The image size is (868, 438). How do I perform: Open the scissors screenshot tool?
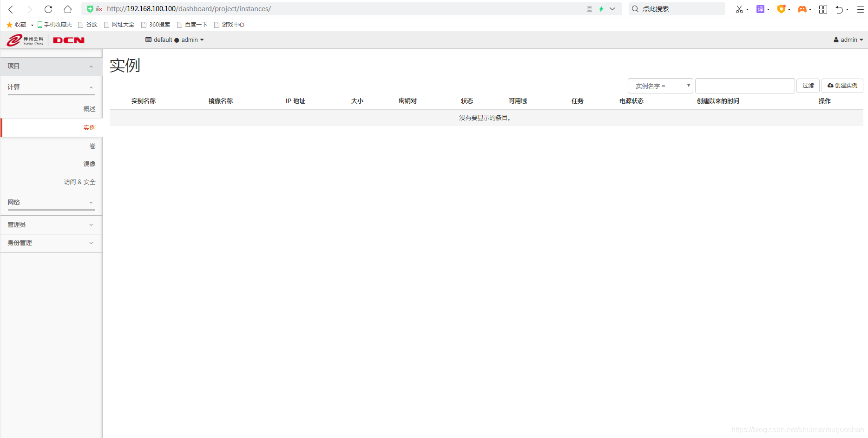(x=739, y=9)
